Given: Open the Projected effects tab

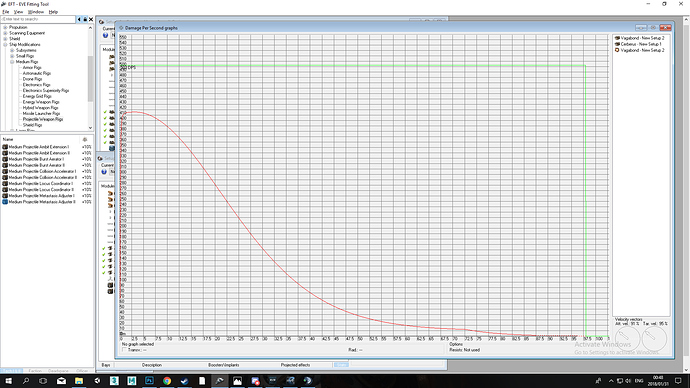Looking at the screenshot, I should pos(295,365).
